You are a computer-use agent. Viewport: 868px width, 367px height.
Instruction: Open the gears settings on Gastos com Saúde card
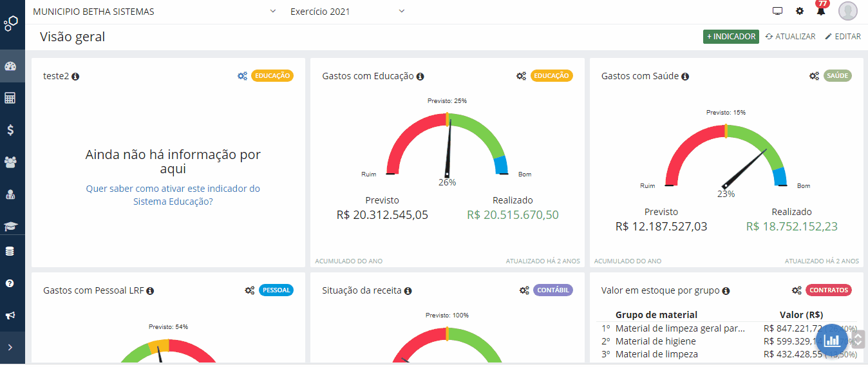tap(814, 76)
